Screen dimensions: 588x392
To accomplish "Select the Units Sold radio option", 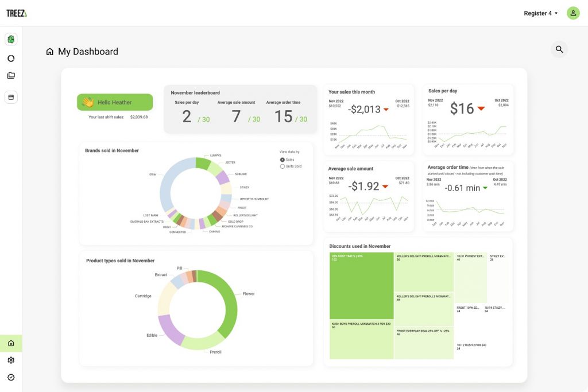I will pos(283,166).
